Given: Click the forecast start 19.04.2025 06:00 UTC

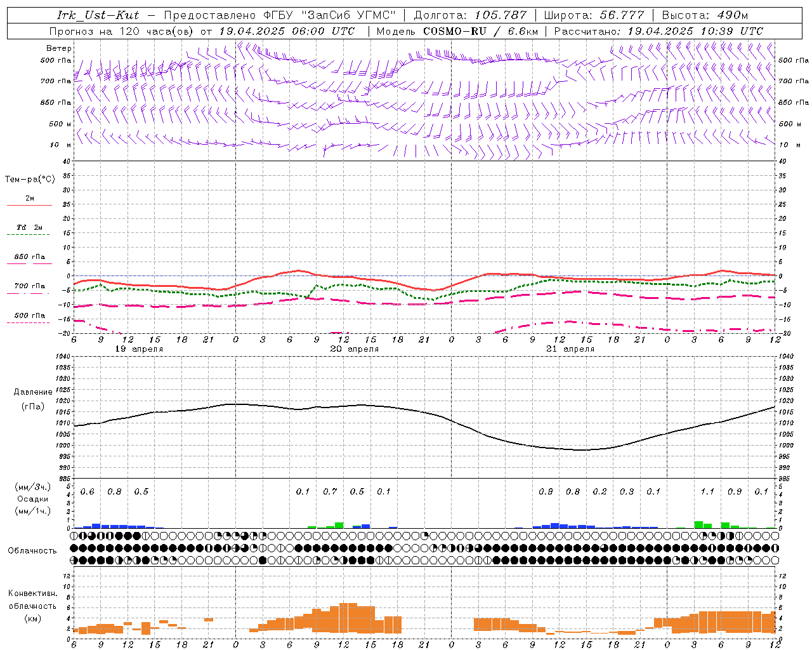Looking at the screenshot, I should (287, 31).
